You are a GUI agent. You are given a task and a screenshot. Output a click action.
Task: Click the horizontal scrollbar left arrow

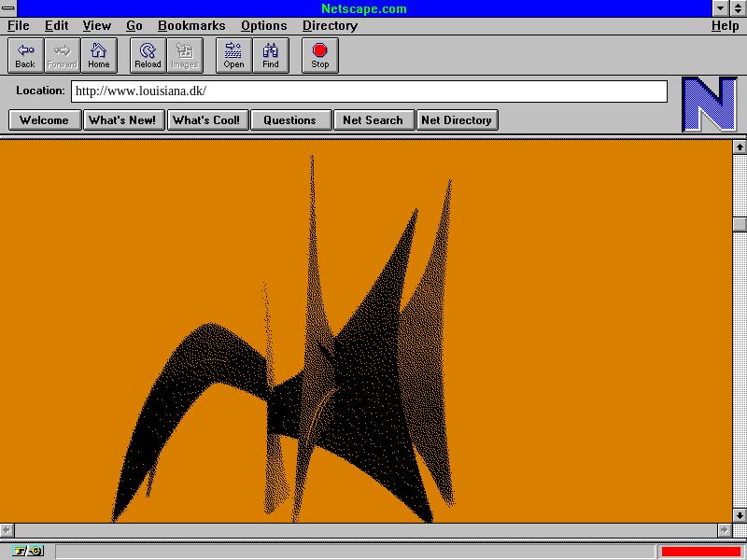coord(7,530)
